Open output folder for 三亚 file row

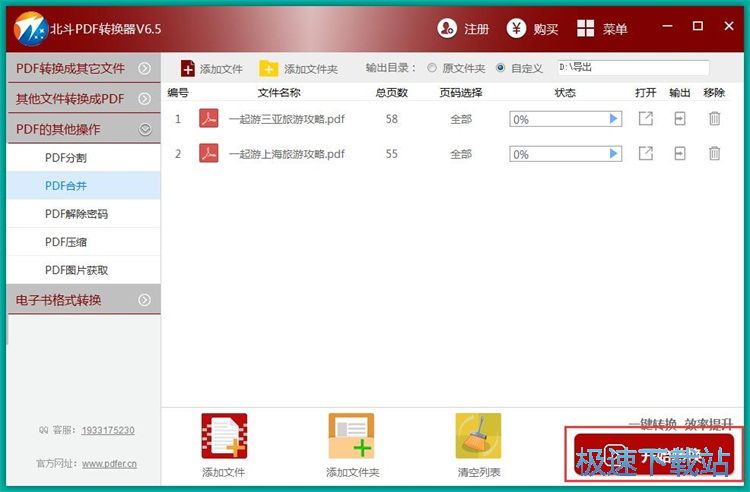[x=680, y=119]
